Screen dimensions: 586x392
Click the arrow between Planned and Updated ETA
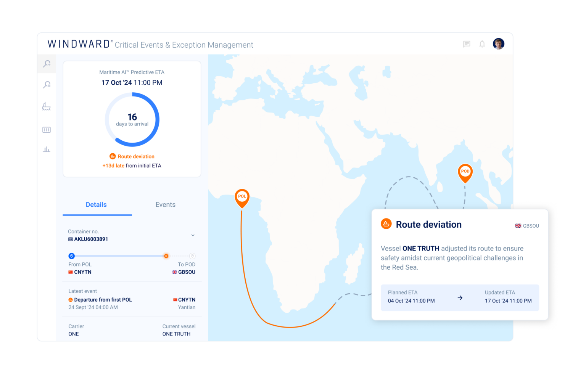coord(460,298)
